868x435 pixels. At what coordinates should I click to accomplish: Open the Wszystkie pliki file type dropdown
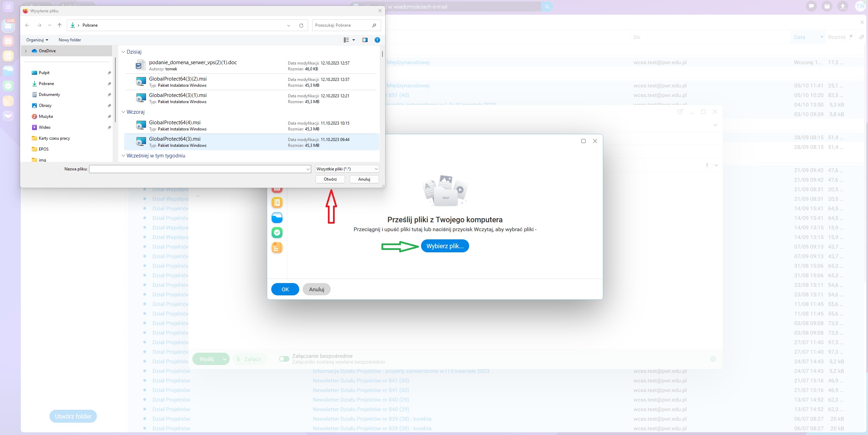347,169
